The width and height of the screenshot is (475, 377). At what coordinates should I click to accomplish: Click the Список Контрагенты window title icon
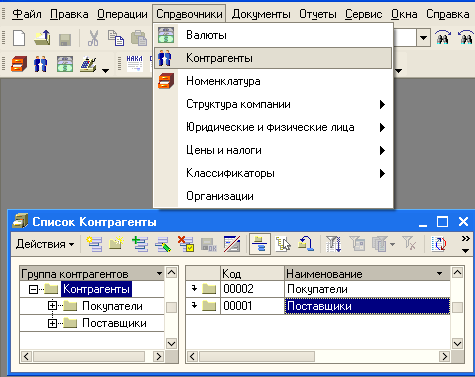click(20, 221)
